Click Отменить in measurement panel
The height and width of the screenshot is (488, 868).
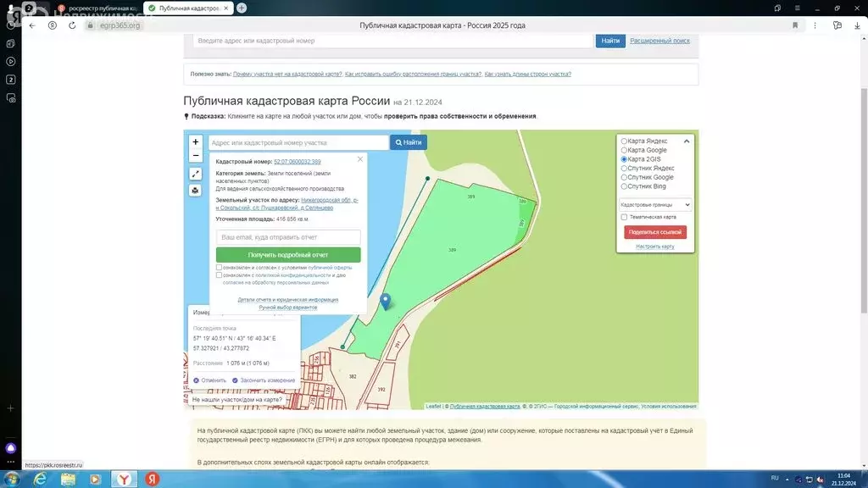[x=210, y=380]
